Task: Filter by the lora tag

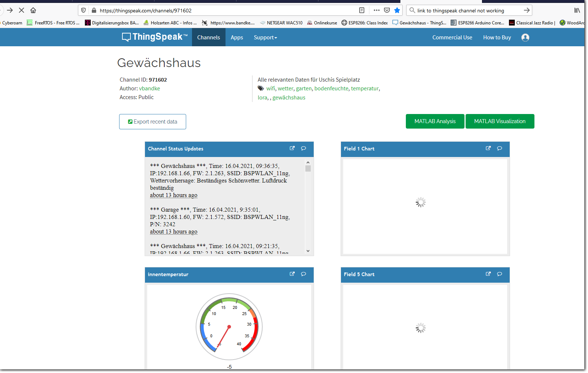Action: [262, 98]
